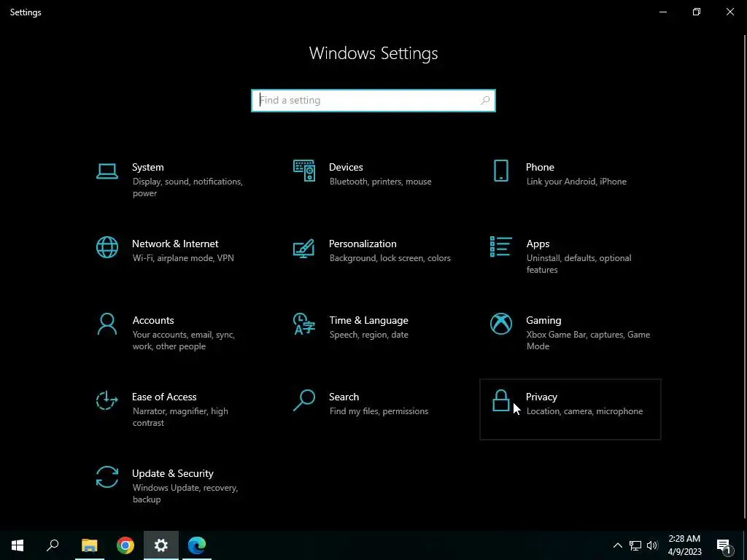Open the notification action center
The image size is (747, 560).
(x=724, y=545)
